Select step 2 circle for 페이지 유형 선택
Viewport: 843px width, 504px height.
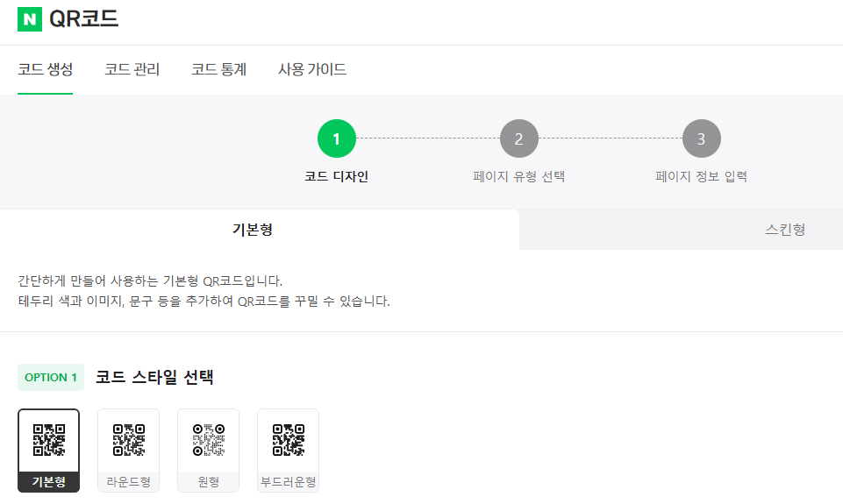(518, 138)
